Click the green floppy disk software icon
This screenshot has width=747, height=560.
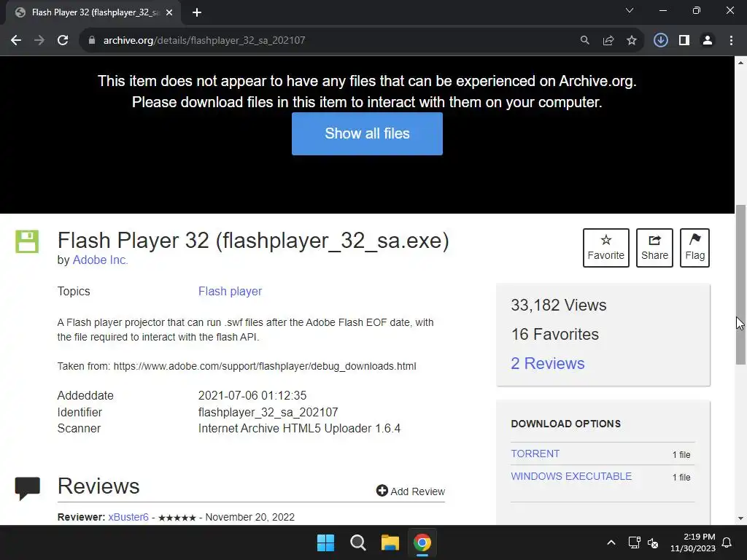tap(27, 241)
